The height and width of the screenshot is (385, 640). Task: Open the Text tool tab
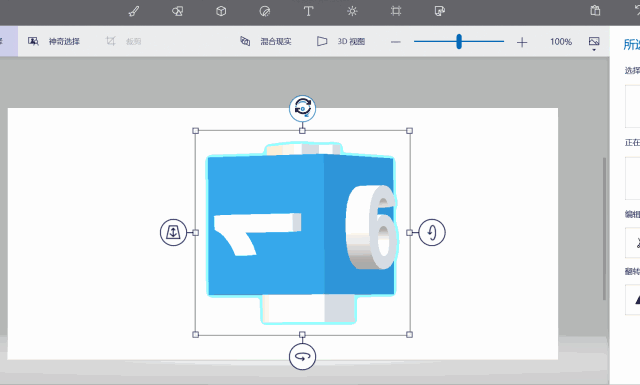[x=309, y=11]
